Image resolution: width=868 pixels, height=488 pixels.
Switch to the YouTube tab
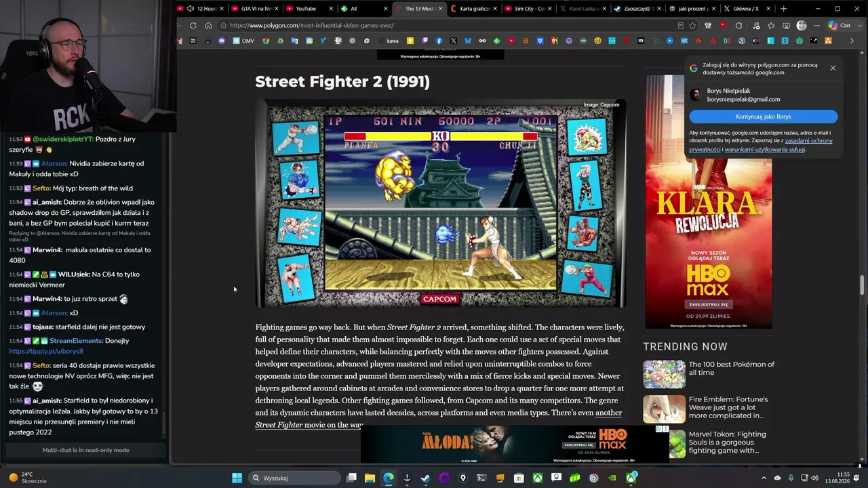tap(310, 9)
